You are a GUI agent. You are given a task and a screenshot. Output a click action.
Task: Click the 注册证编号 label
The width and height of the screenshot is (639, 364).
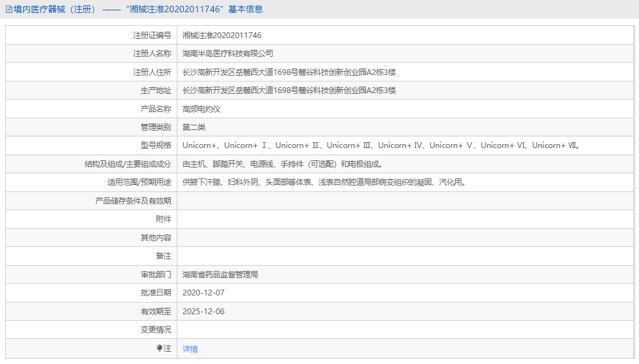(x=152, y=36)
